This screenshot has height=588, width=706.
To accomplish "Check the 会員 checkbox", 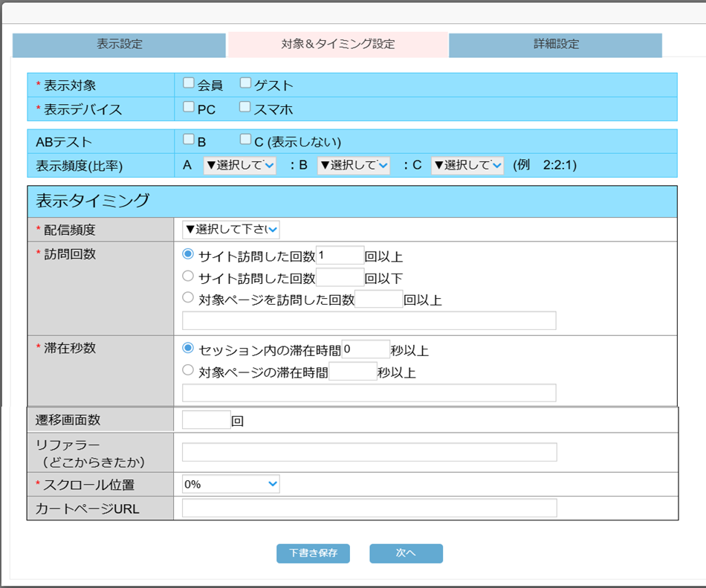I will tap(189, 83).
